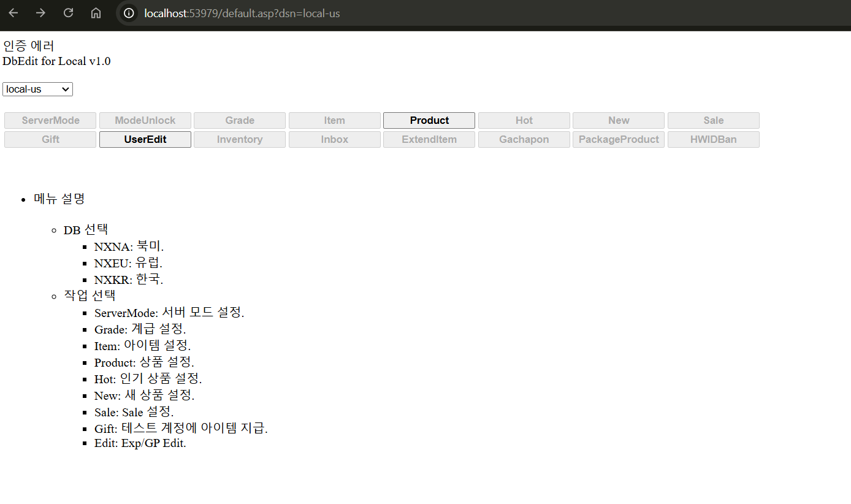Click the ServerMode button
Viewport: 851px width, 504px height.
[x=50, y=121]
